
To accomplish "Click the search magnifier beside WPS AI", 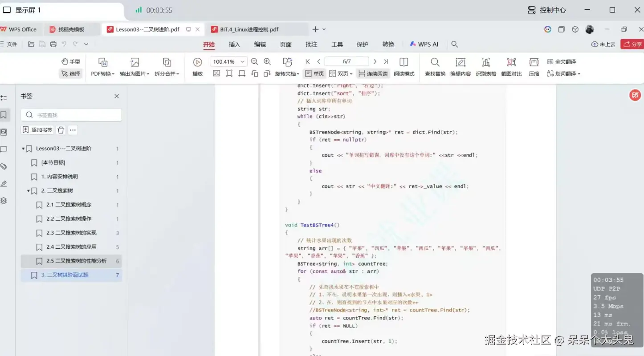I will coord(454,44).
